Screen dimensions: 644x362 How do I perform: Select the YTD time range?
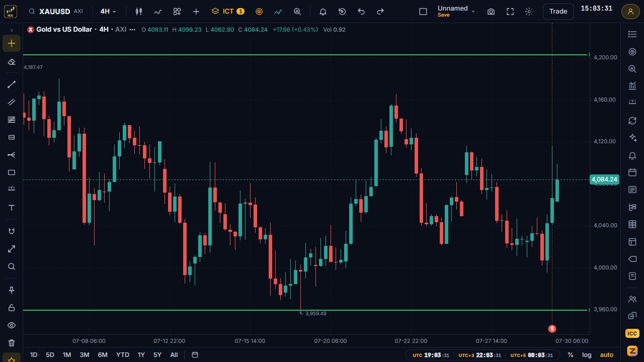(123, 354)
